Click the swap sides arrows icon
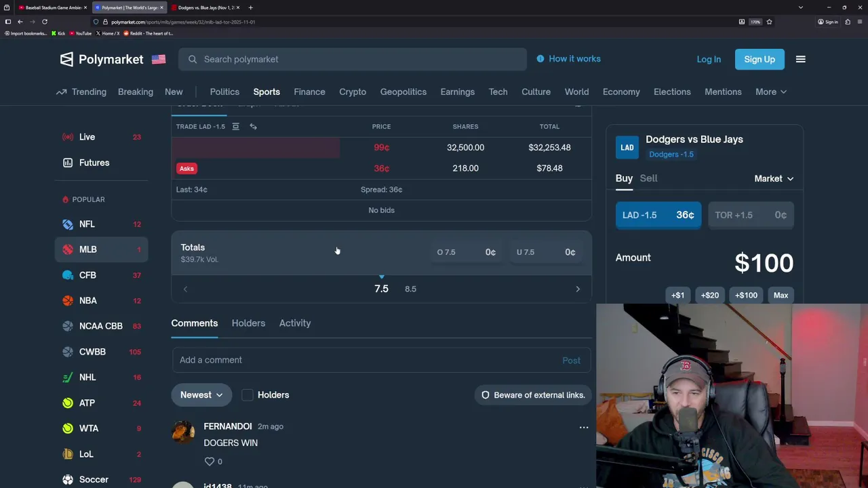The height and width of the screenshot is (488, 868). pyautogui.click(x=253, y=126)
